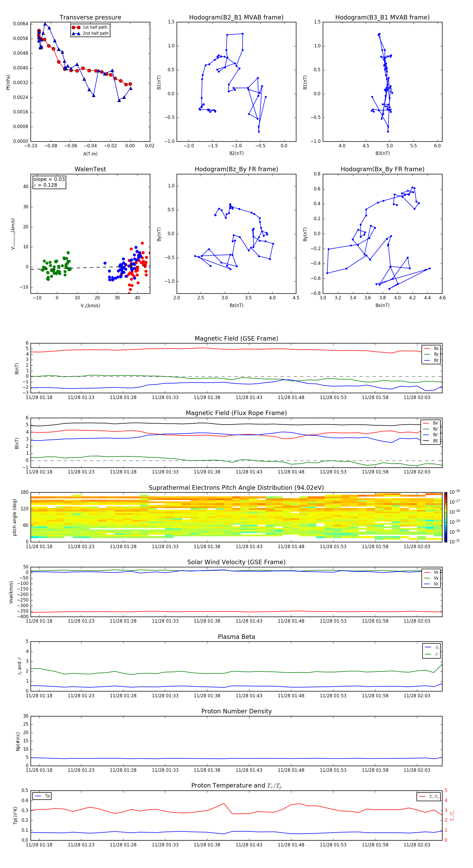Click the "Magnetic Field (Flux Rope Frame)" title
Viewport: 473px width, 868px height.
point(236,413)
